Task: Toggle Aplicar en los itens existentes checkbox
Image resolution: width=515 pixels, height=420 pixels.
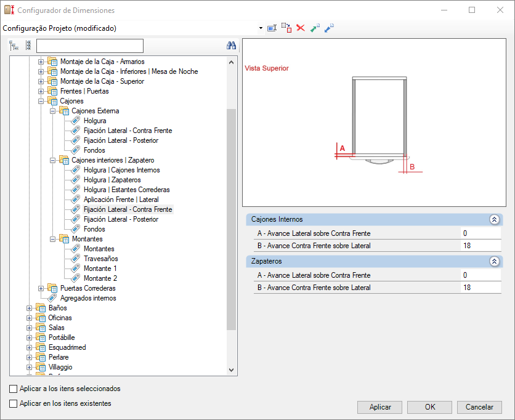Action: (x=13, y=403)
